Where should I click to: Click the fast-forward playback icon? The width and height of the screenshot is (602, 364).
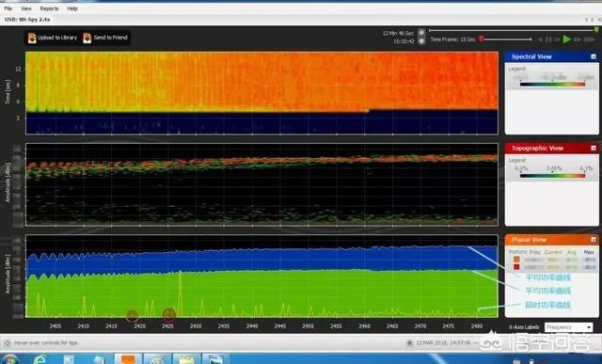click(578, 40)
